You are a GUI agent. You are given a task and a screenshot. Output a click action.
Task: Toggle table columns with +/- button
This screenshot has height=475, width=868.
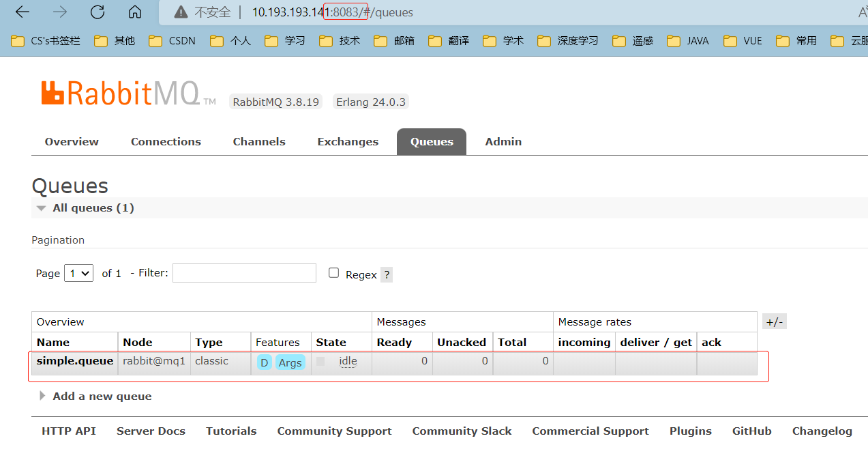[x=775, y=321]
